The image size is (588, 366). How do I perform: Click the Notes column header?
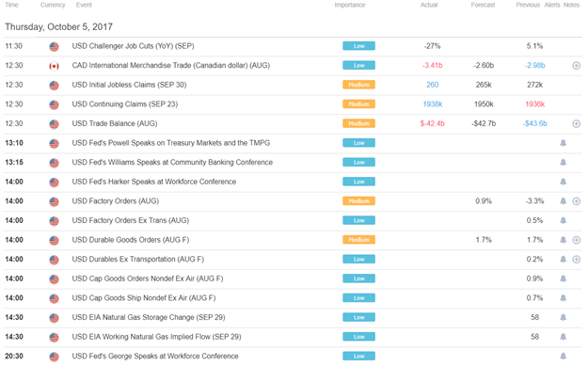(x=571, y=5)
